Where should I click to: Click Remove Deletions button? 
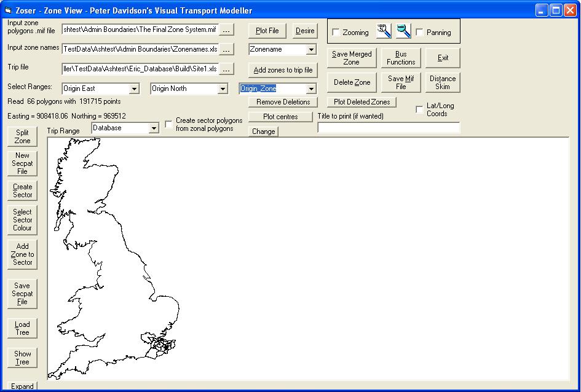point(283,102)
